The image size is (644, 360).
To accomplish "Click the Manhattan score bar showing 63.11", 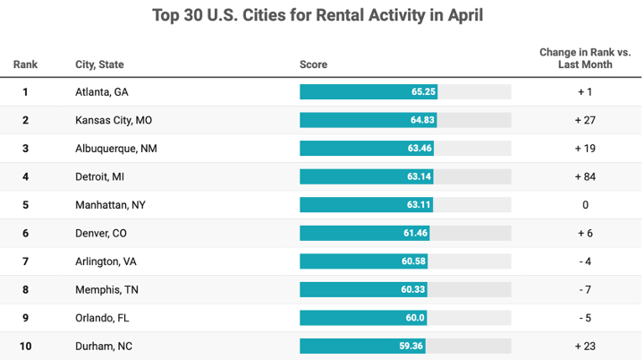I will point(367,205).
